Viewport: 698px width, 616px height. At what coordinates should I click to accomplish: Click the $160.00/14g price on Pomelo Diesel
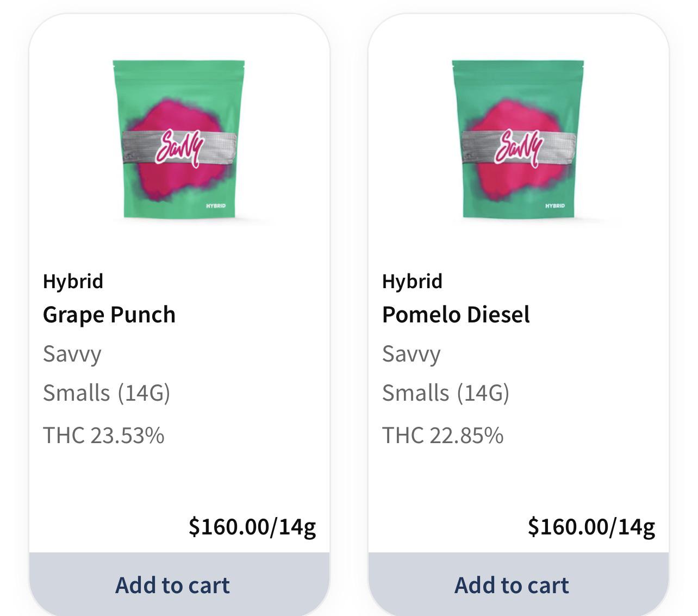click(590, 526)
